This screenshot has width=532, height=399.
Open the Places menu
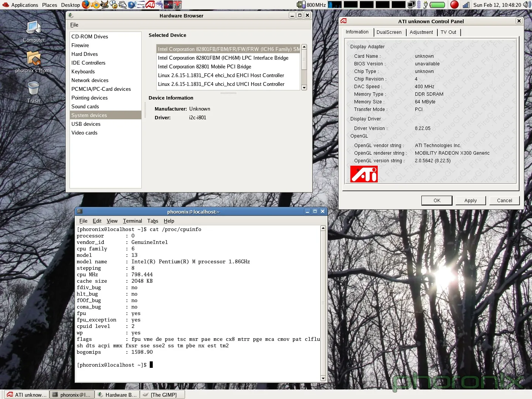click(49, 5)
